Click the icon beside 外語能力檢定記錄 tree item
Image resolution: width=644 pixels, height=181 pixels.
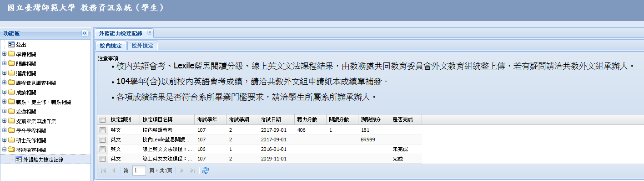pyautogui.click(x=19, y=160)
